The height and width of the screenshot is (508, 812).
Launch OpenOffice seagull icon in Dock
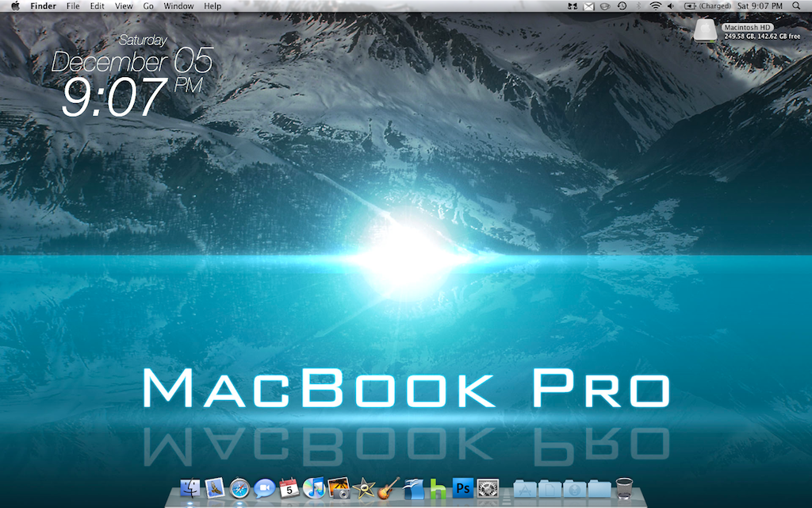[x=413, y=488]
